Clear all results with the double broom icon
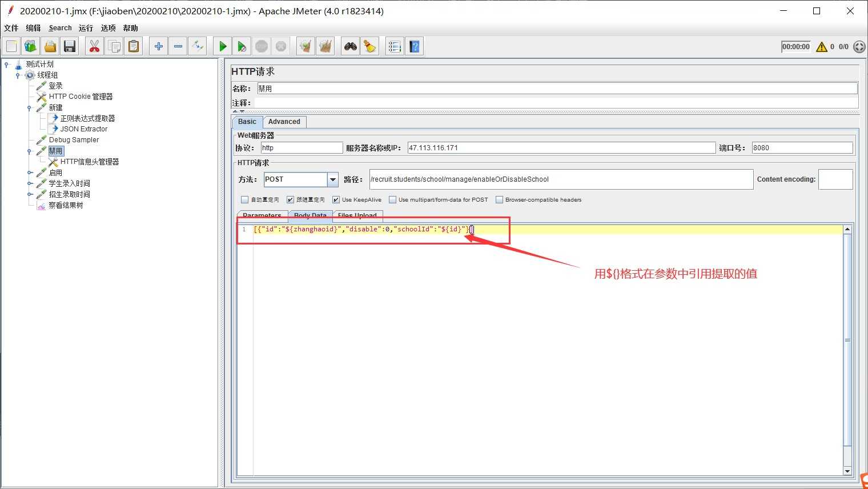The image size is (868, 489). pos(325,46)
